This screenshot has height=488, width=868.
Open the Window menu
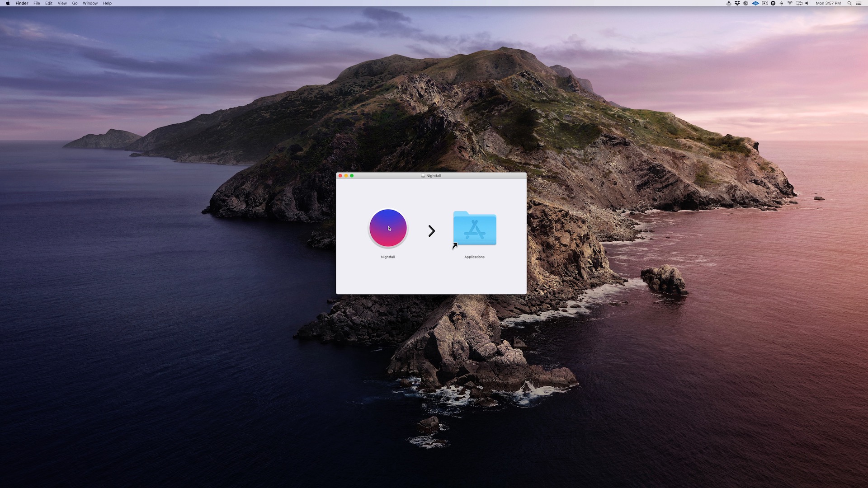tap(90, 3)
